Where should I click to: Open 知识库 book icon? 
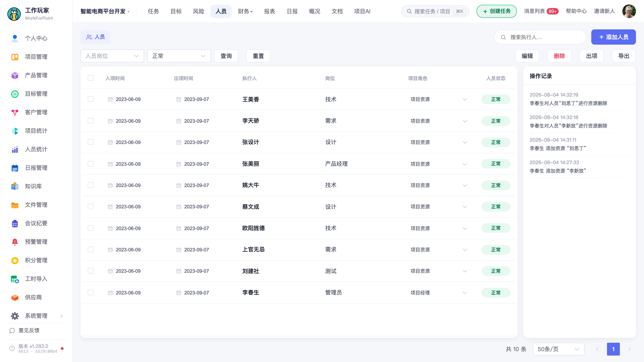(x=15, y=186)
